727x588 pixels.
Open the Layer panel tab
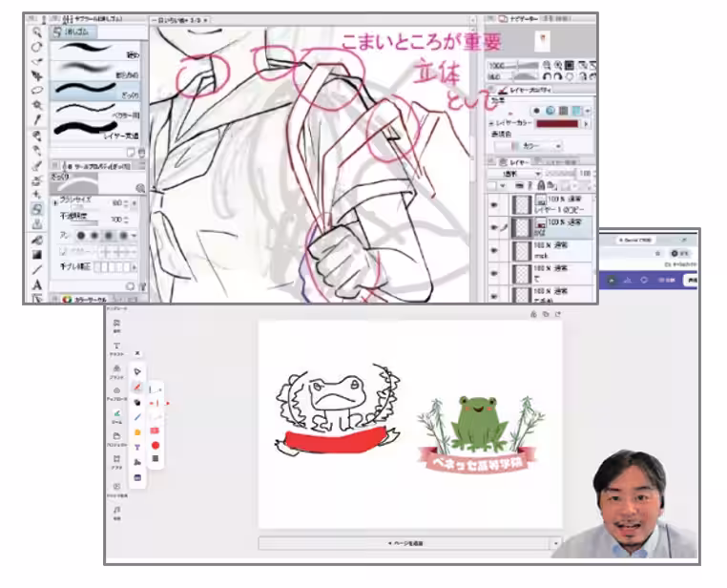coord(514,162)
